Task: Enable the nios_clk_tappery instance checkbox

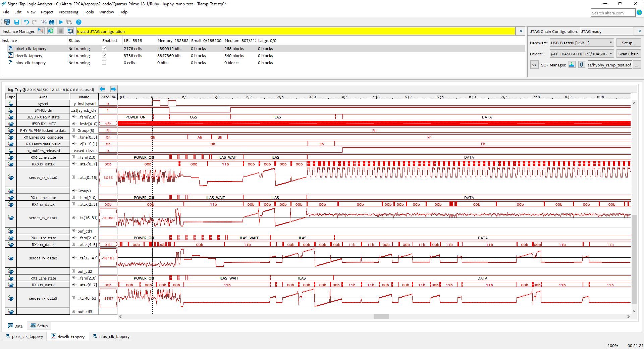Action: click(104, 62)
